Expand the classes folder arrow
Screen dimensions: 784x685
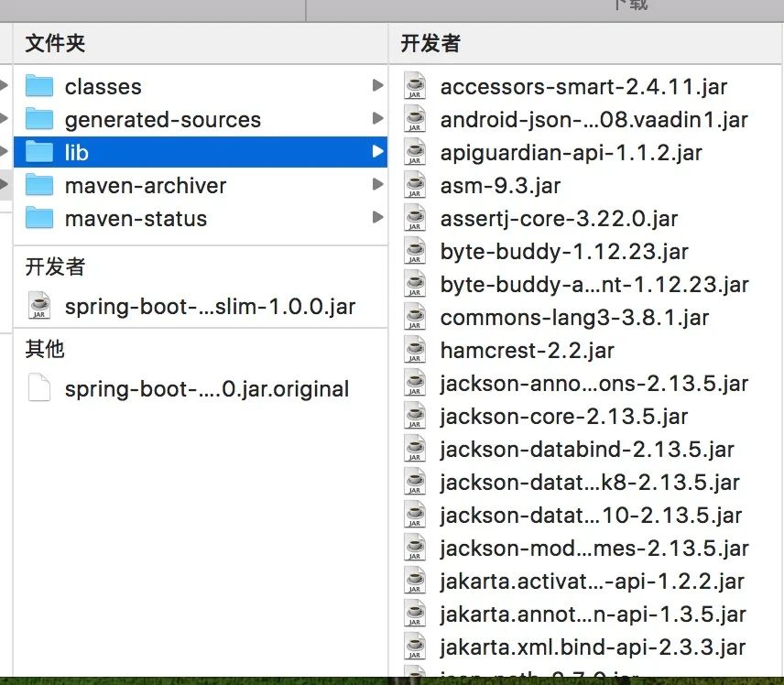pyautogui.click(x=378, y=85)
